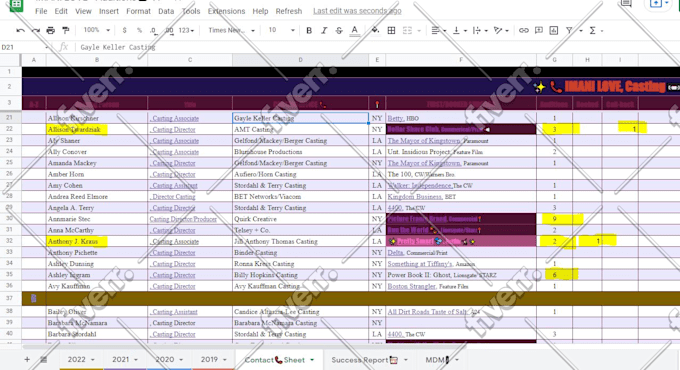680x370 pixels.
Task: Click the Undo icon in toolbar
Action: pyautogui.click(x=20, y=30)
